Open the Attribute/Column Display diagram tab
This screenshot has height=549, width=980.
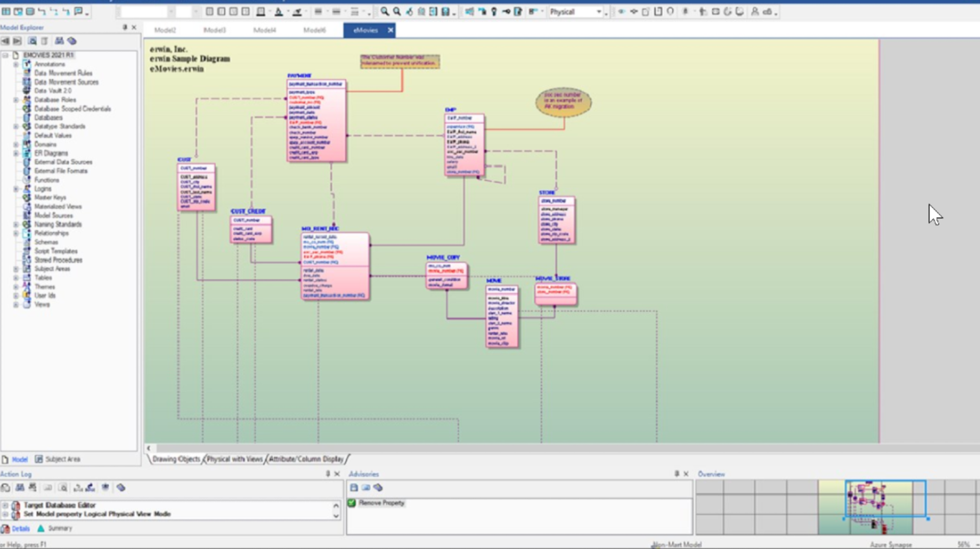coord(306,459)
